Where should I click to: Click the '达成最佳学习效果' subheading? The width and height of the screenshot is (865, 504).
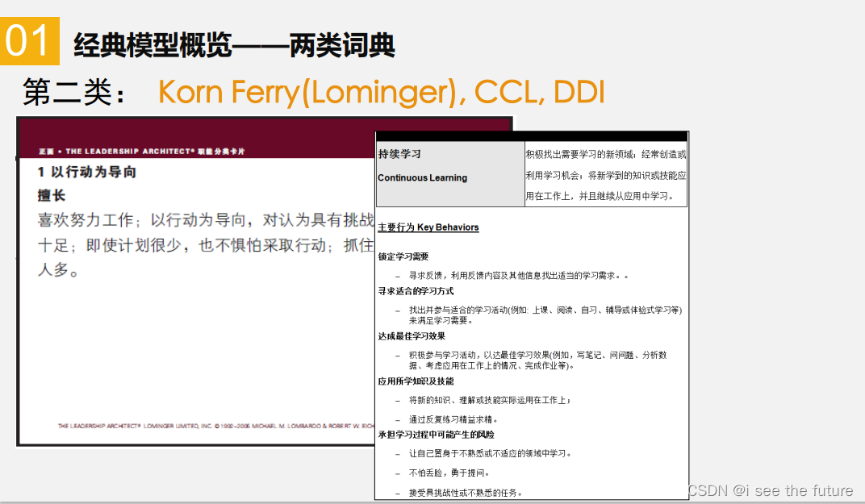(x=412, y=336)
